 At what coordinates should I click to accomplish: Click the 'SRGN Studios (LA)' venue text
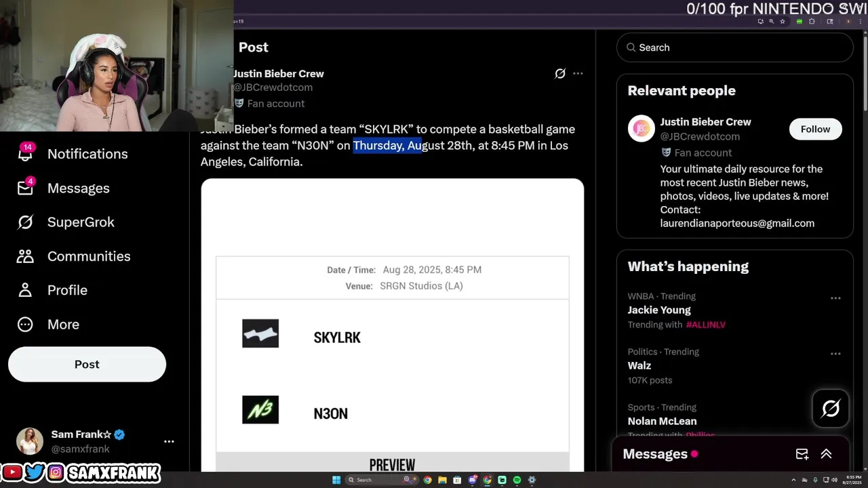point(421,286)
